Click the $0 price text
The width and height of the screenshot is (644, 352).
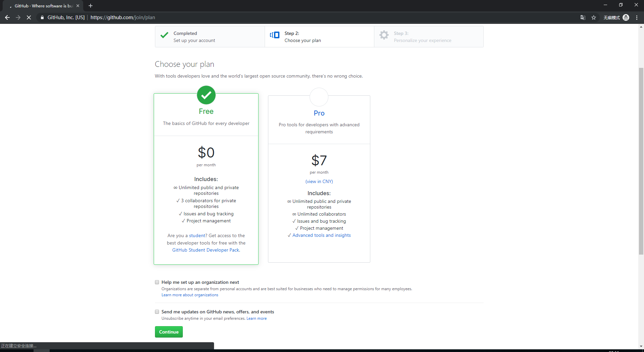(206, 152)
